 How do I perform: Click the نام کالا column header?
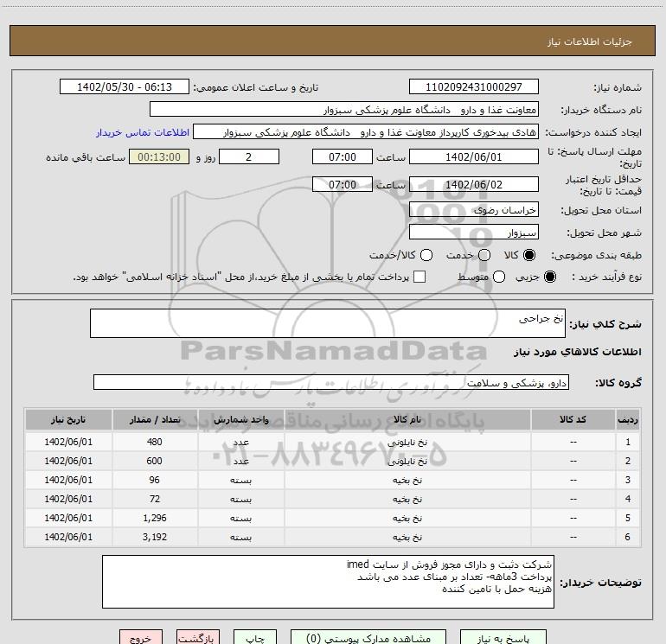[407, 420]
